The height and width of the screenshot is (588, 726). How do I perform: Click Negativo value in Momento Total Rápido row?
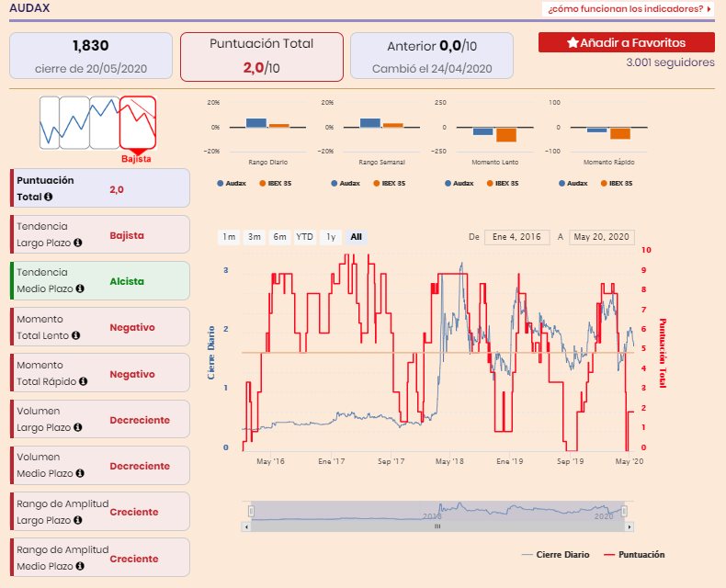pyautogui.click(x=132, y=374)
